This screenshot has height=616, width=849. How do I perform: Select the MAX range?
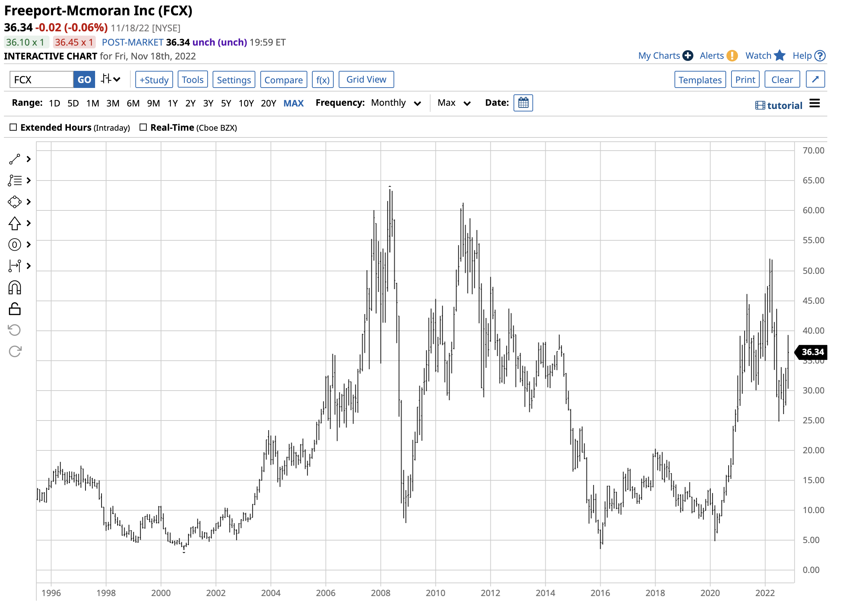point(294,103)
